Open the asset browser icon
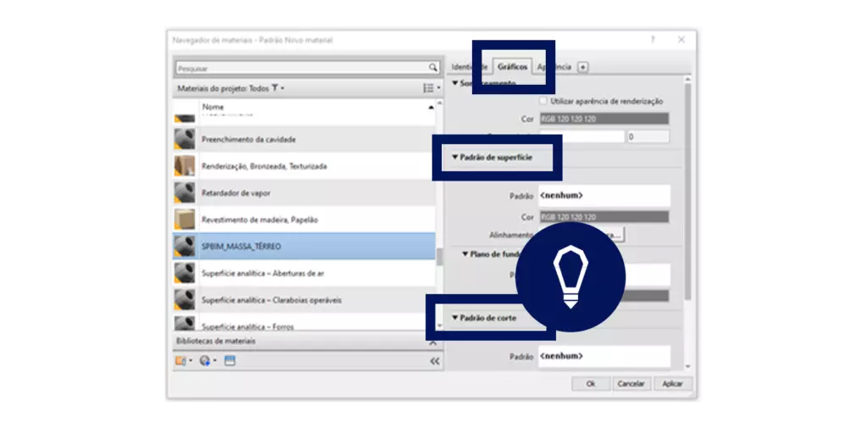 [x=230, y=361]
